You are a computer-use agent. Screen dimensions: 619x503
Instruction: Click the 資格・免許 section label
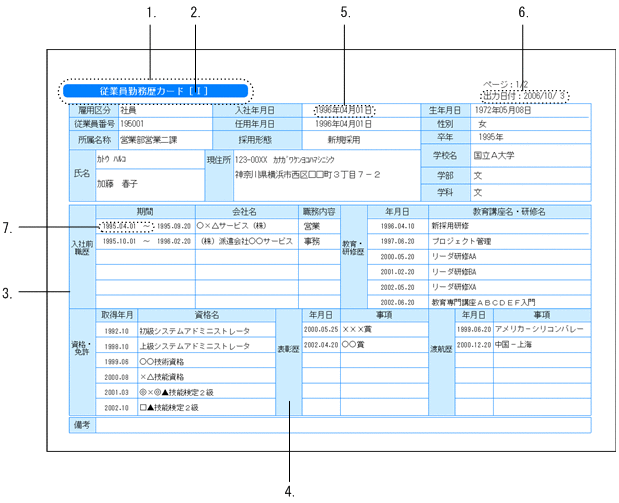[x=82, y=362]
